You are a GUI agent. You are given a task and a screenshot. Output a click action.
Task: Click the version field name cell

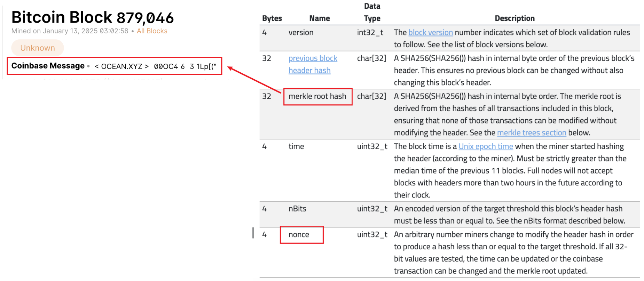tap(301, 33)
